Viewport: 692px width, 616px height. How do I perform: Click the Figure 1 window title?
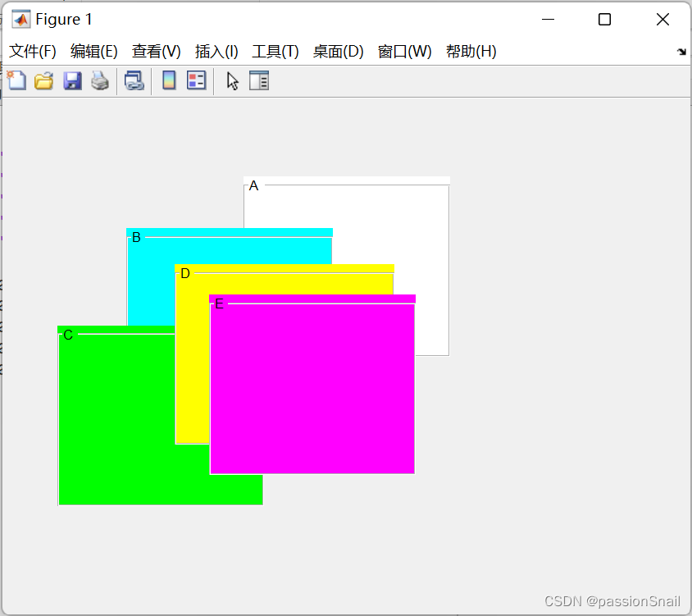[64, 20]
